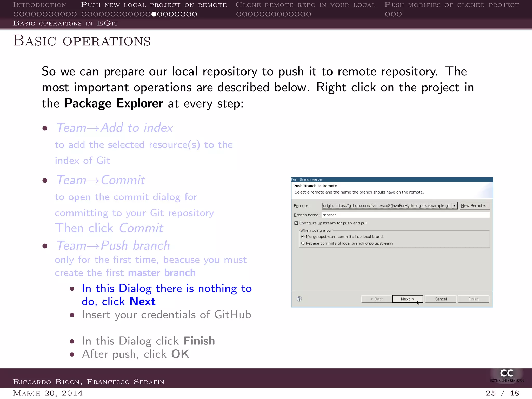
Task: Click the 'Push Branch master' dialog title bar
Action: (392, 179)
